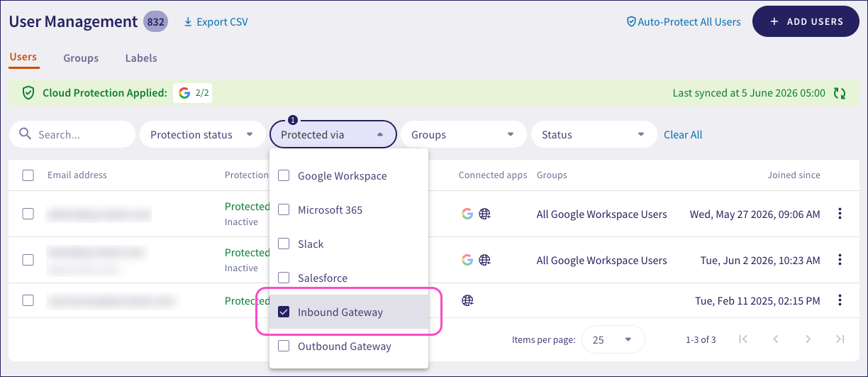The width and height of the screenshot is (868, 377).
Task: Open the Groups filter dropdown
Action: click(463, 134)
